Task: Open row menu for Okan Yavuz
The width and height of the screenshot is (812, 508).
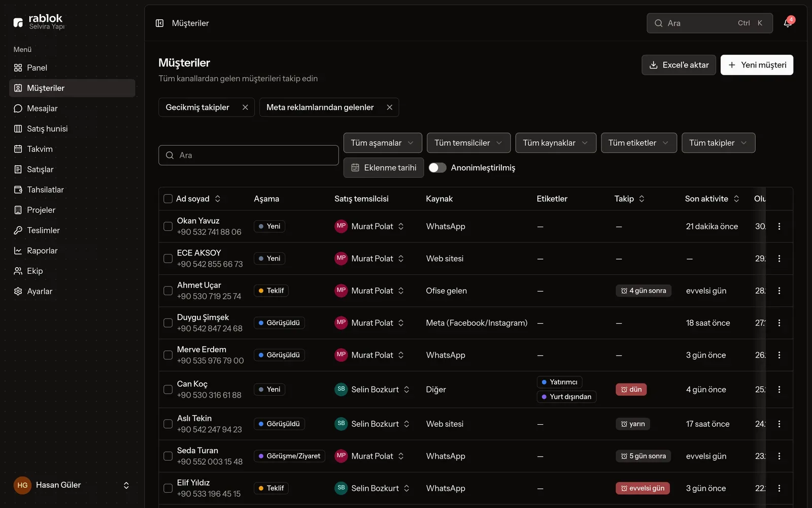Action: (779, 227)
